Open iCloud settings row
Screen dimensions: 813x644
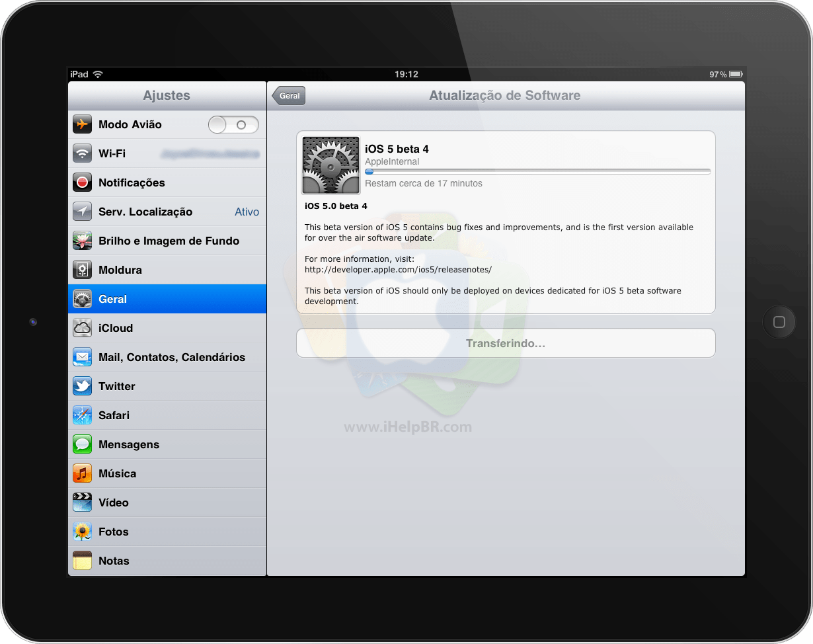point(167,328)
